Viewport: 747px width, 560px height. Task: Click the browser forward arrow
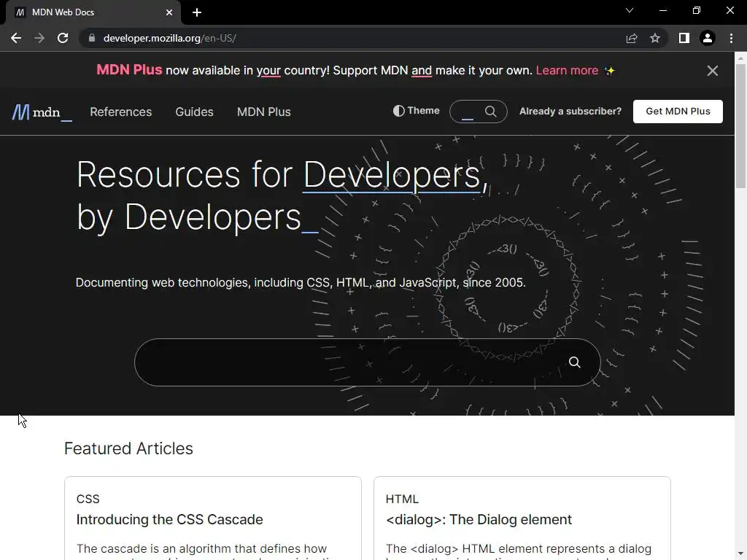39,38
